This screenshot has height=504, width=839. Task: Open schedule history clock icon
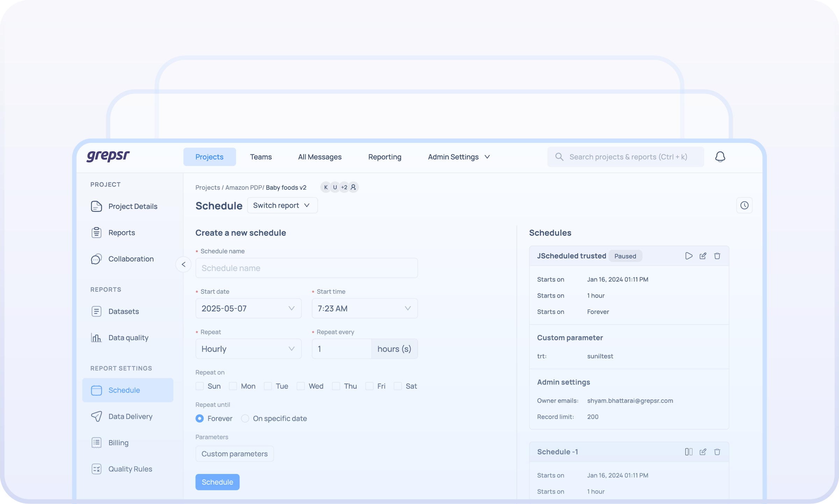[x=744, y=205]
